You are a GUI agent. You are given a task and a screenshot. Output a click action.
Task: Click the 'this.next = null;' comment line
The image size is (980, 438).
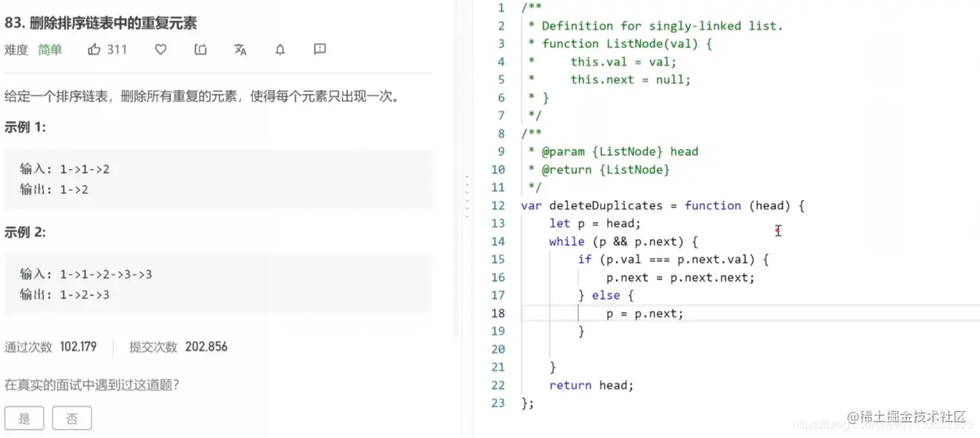click(x=631, y=80)
